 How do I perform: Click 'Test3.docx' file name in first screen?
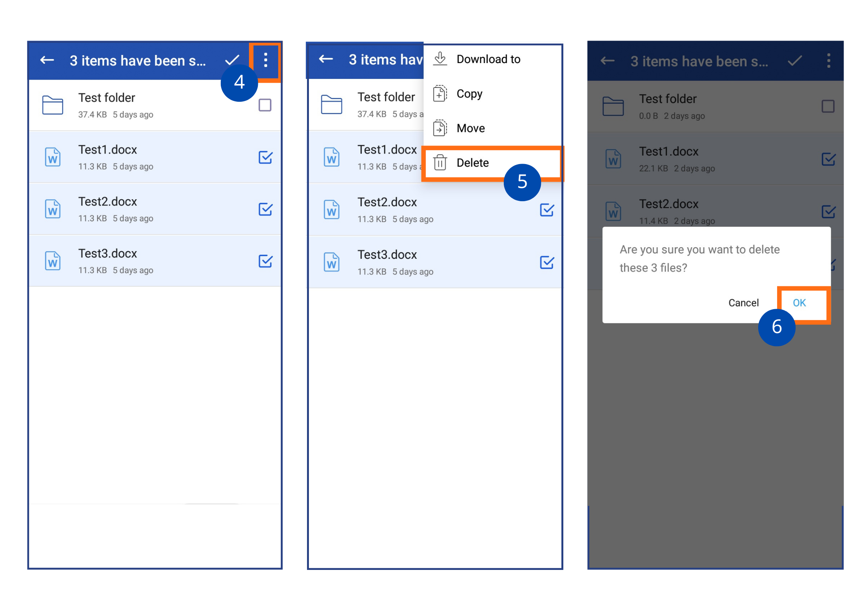pos(107,253)
